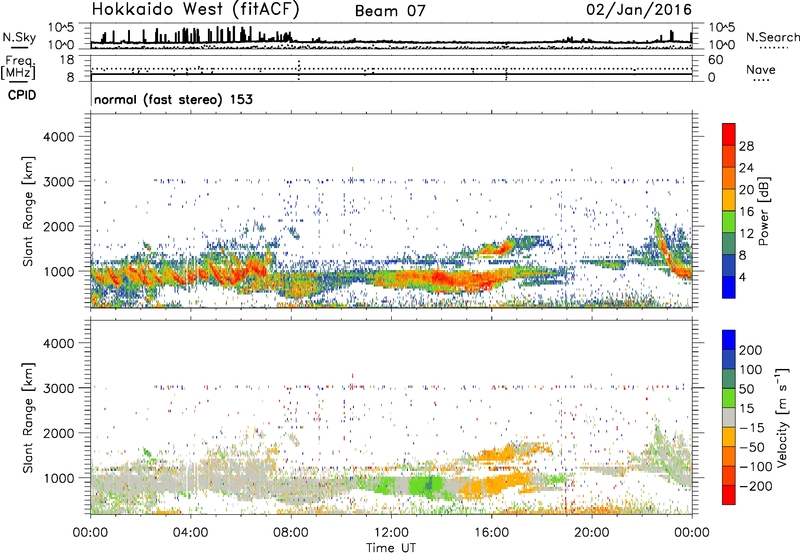800x554 pixels.
Task: Click the 'Nave' legend label
Action: click(761, 70)
